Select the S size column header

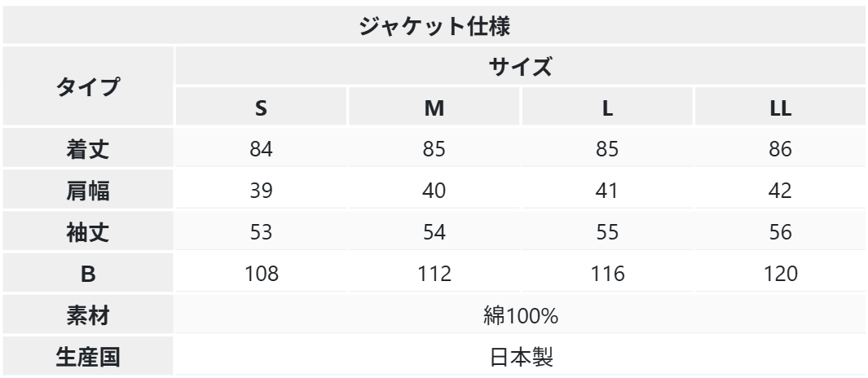[261, 108]
